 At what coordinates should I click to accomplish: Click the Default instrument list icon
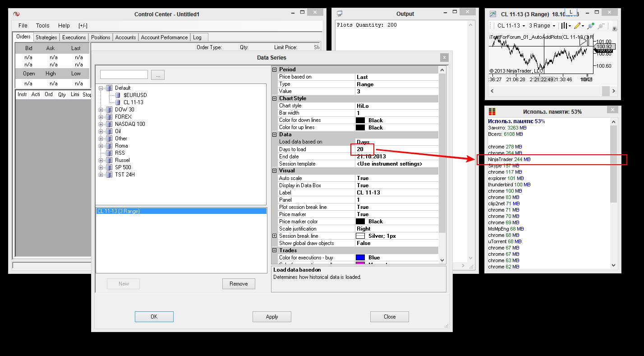pos(109,88)
